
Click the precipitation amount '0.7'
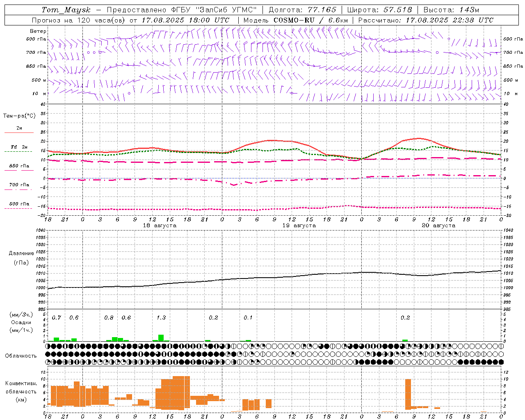tap(57, 317)
